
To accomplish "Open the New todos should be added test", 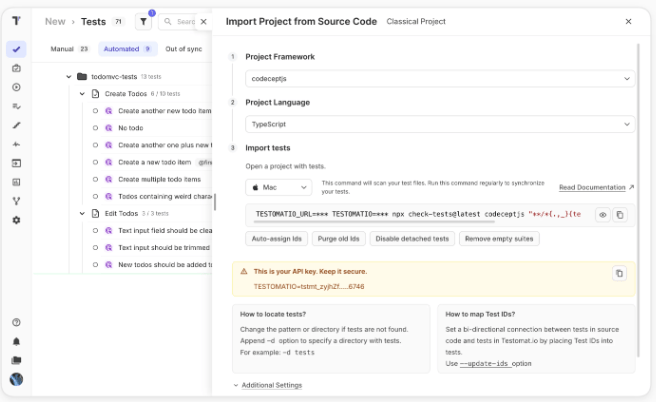I will point(165,265).
